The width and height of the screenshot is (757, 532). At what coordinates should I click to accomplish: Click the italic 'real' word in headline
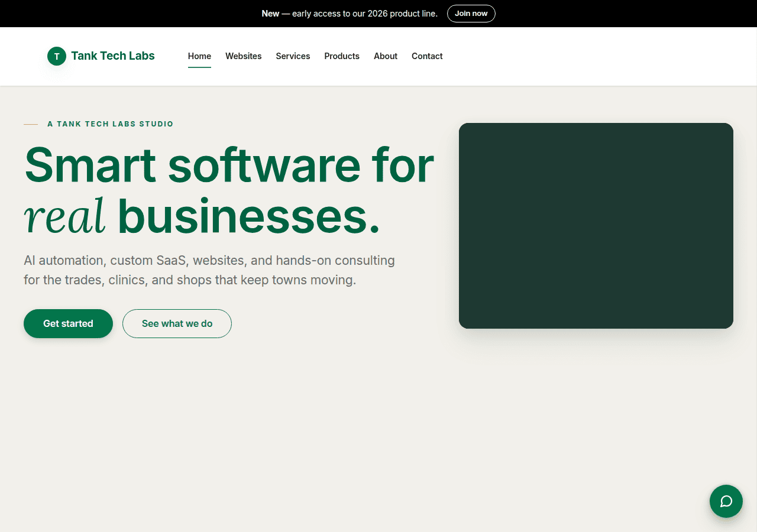[65, 215]
